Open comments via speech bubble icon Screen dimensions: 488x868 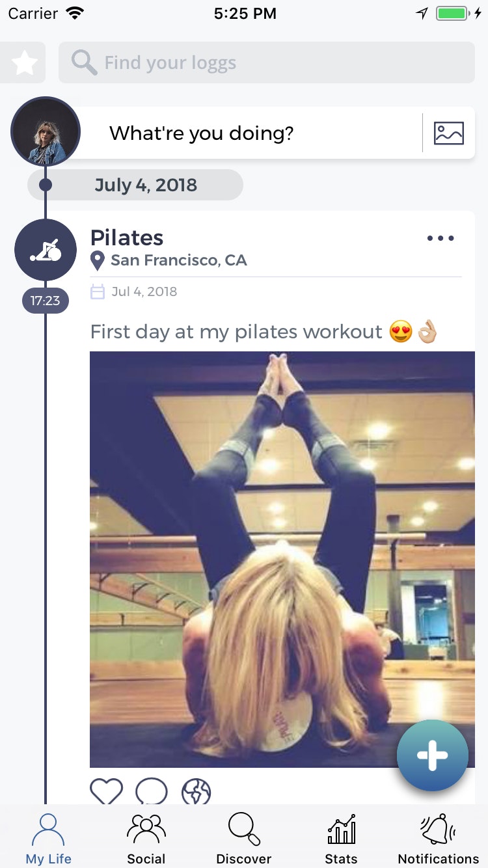click(x=152, y=791)
